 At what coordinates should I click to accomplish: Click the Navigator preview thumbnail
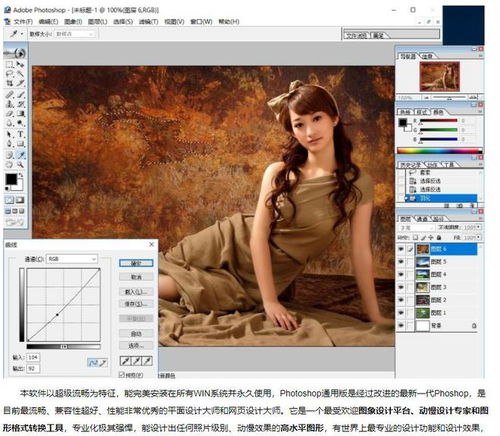tap(439, 76)
